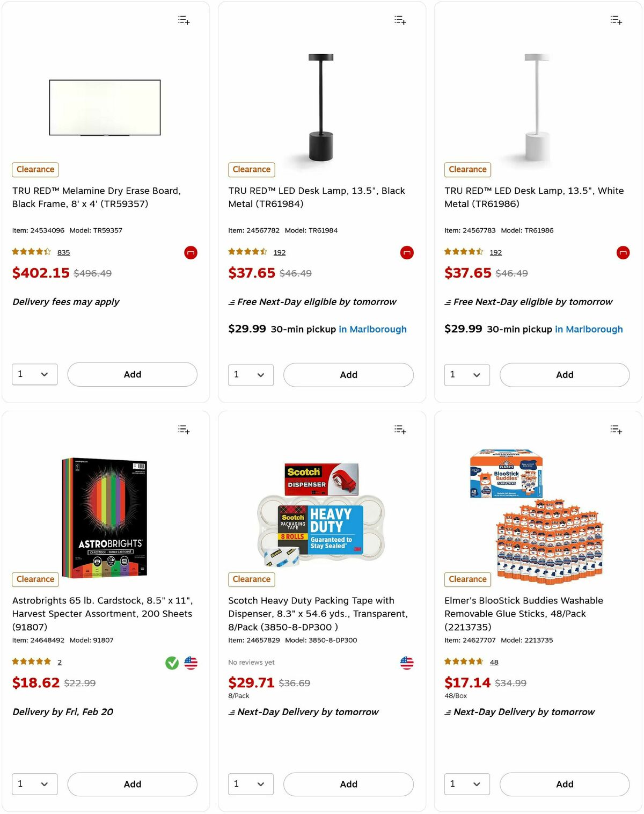
Task: Click the red TRU RED brand badge on the black desk lamp
Action: (406, 252)
